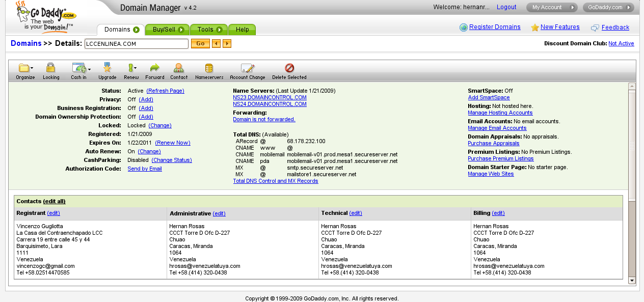Select the mailstore1.secureserver.net MX record
The height and width of the screenshot is (302, 644).
(321, 174)
